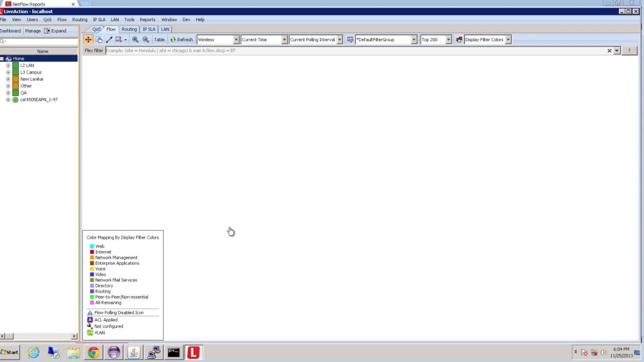
Task: Expand the cat4505EAPN_1-97 device node
Action: click(8, 100)
